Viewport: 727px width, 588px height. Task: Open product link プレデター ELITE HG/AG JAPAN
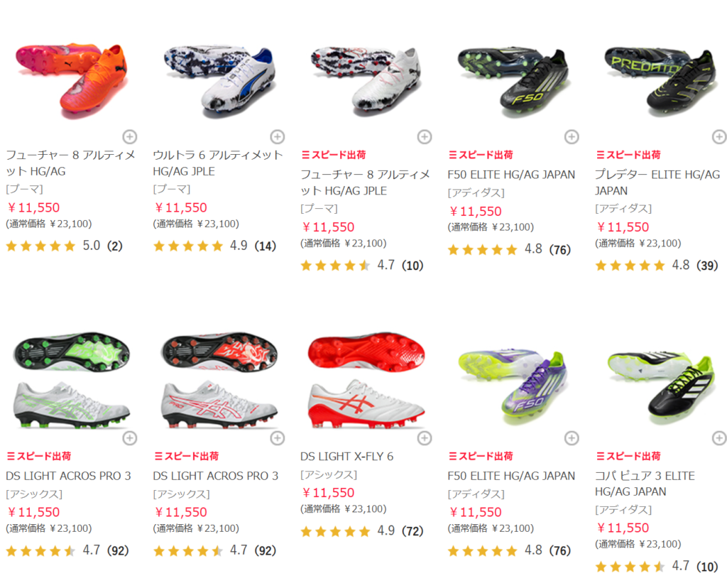coord(657,183)
